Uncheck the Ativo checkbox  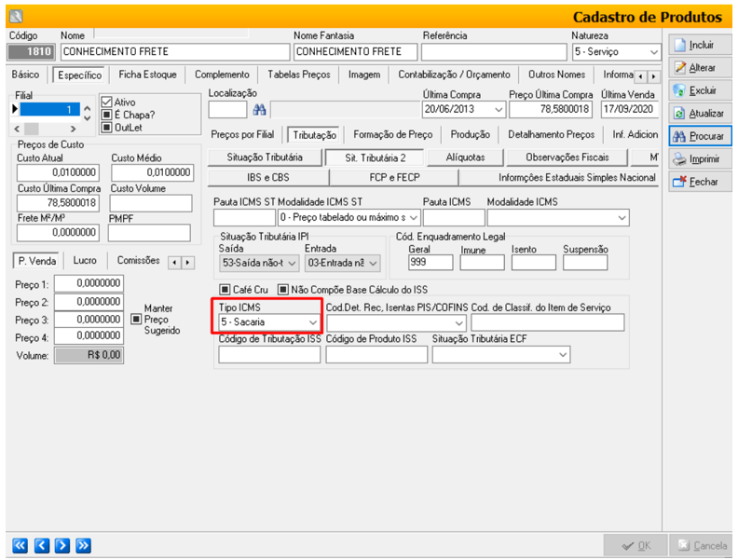coord(106,102)
